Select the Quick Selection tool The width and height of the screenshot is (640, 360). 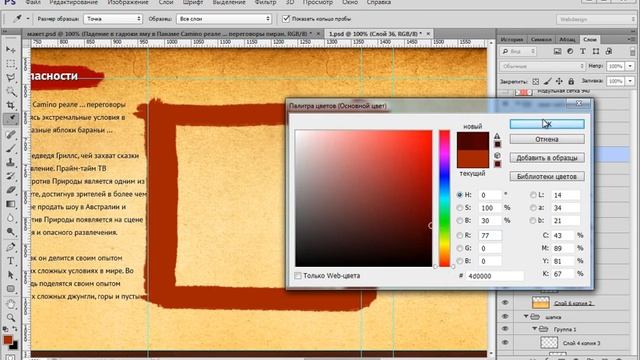point(11,91)
